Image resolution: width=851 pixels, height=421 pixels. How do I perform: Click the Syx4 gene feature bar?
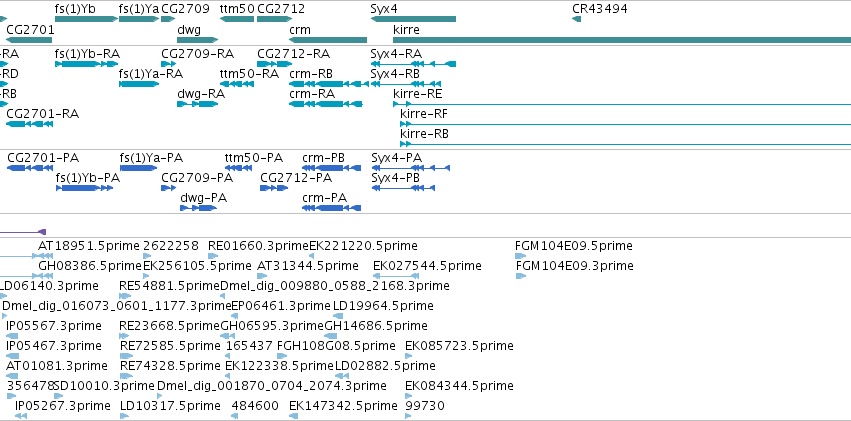(413, 19)
